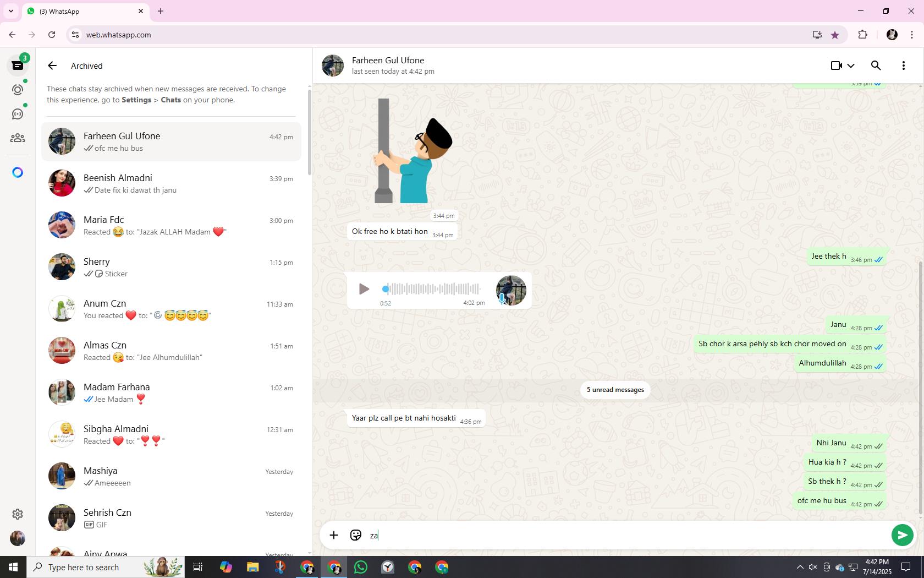Select the 'Ok free ho k btati hon' message
Viewport: 924px width, 578px height.
click(403, 232)
